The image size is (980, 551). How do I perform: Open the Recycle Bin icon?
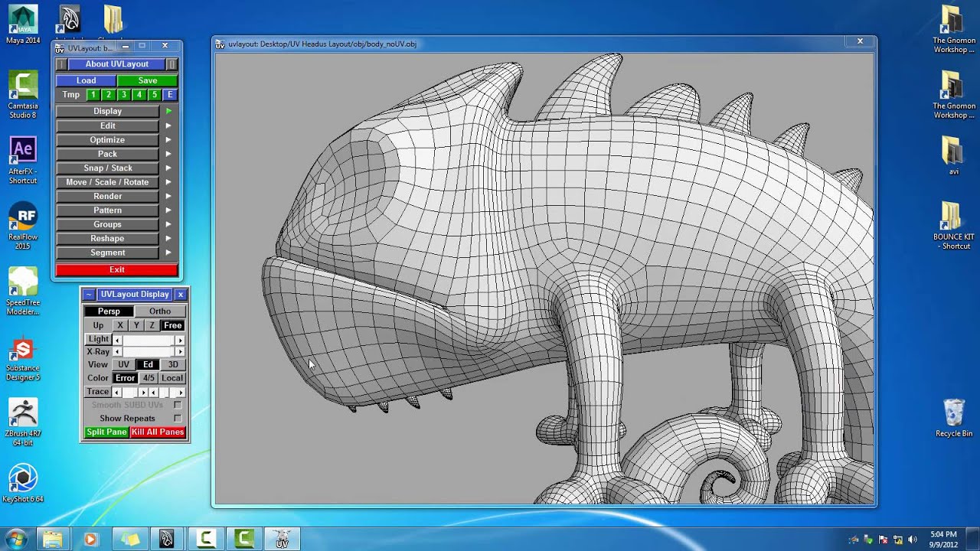tap(953, 417)
